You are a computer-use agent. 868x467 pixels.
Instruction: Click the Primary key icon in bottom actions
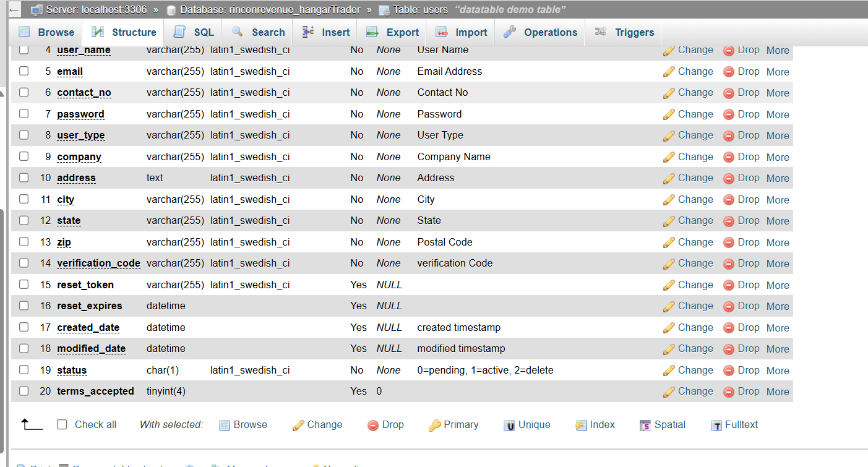(x=434, y=425)
